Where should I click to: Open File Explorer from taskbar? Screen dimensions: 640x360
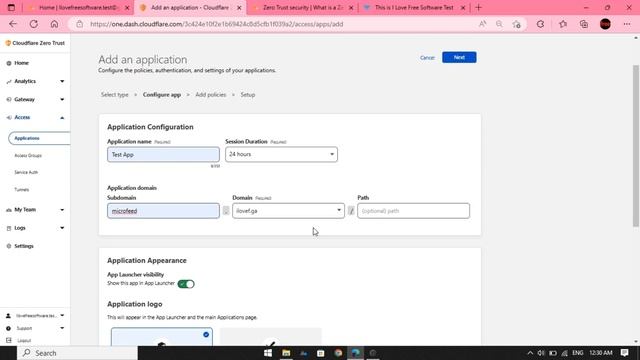[x=286, y=353]
